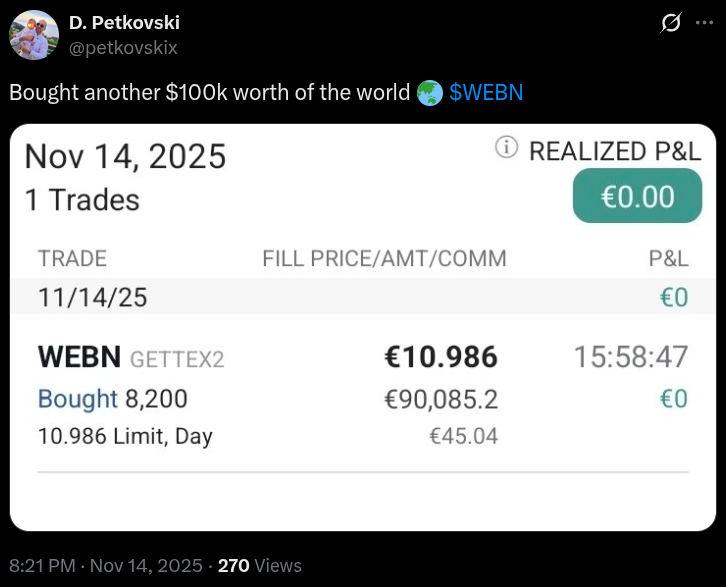Click the TRADE column header
Image resolution: width=726 pixels, height=587 pixels.
71,258
